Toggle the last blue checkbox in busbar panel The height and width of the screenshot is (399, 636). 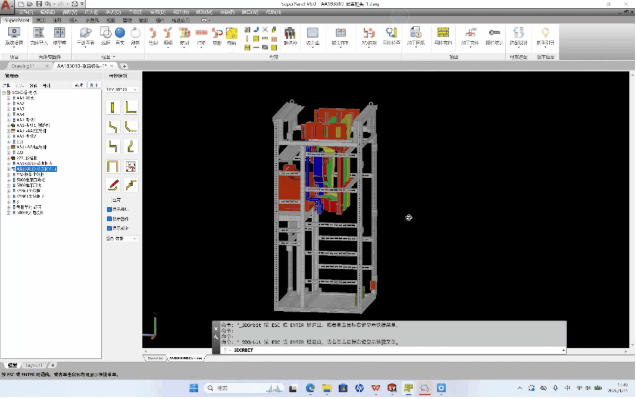[x=109, y=228]
